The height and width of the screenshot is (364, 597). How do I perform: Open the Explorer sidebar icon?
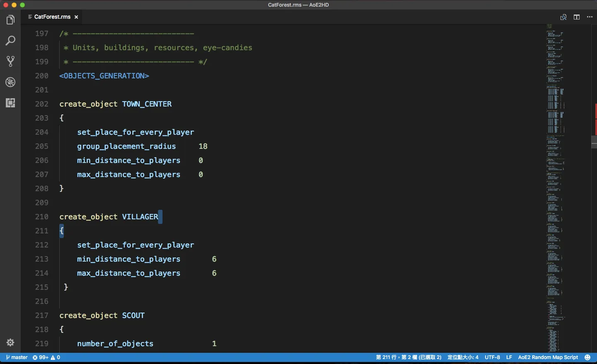point(10,19)
